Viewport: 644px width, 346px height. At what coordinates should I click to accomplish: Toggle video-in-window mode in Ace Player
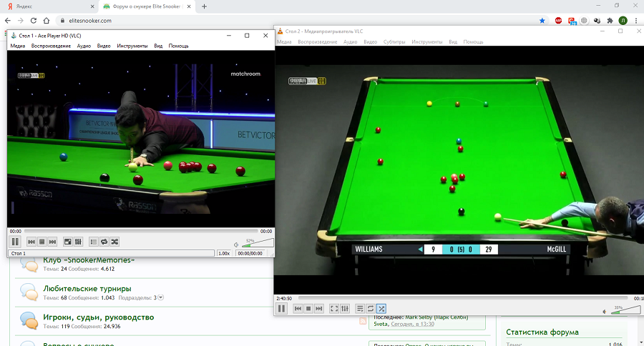tap(68, 242)
